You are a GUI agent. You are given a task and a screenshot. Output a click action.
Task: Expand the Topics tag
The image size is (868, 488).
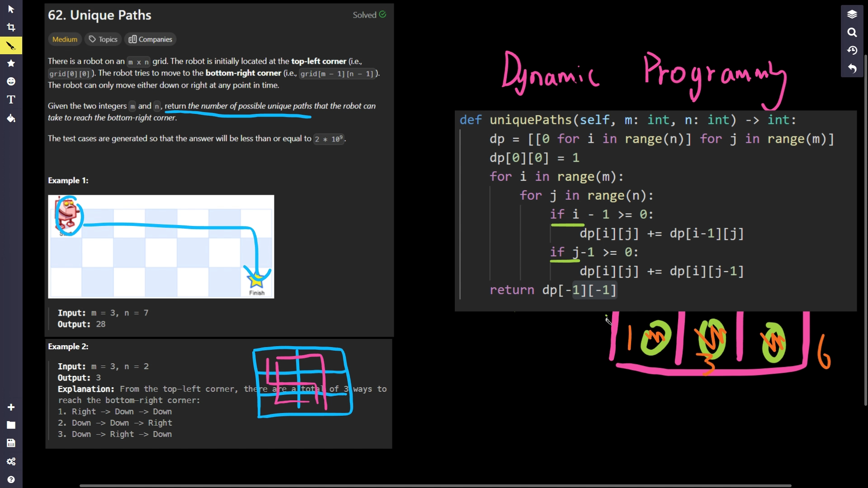click(103, 39)
